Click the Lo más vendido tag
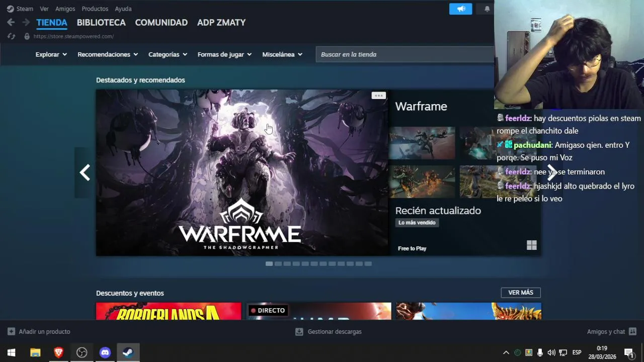The height and width of the screenshot is (362, 644). 417,223
